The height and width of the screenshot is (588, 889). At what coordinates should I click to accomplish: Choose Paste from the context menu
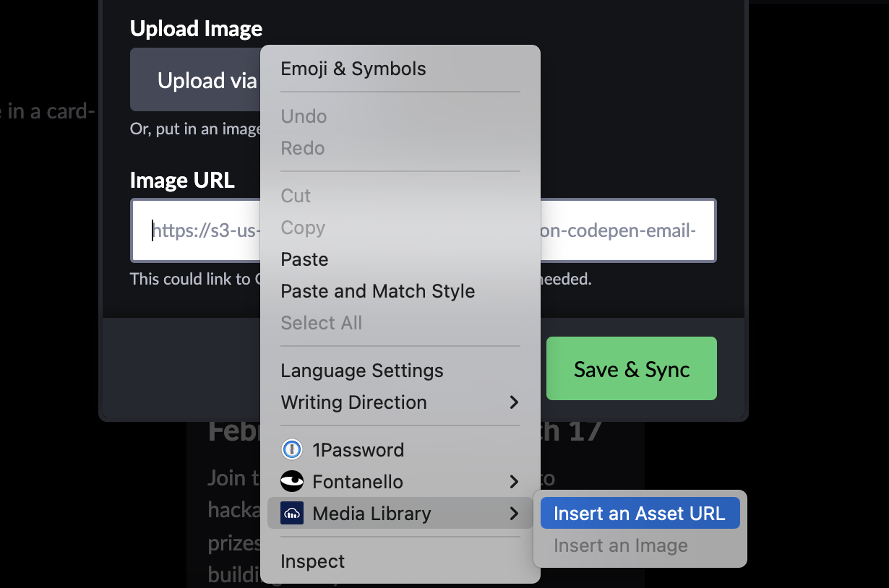(304, 259)
